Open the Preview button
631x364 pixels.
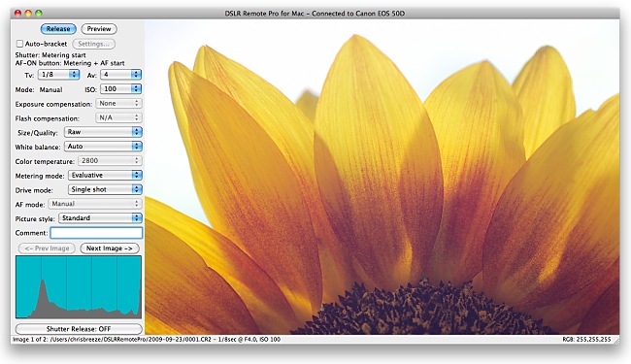point(99,29)
